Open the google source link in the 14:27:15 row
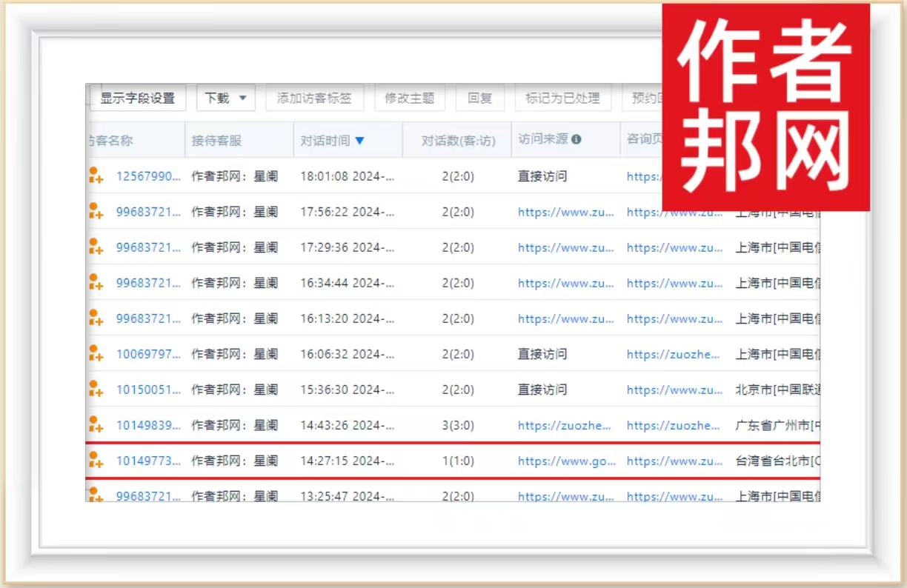The image size is (907, 588). click(x=567, y=461)
